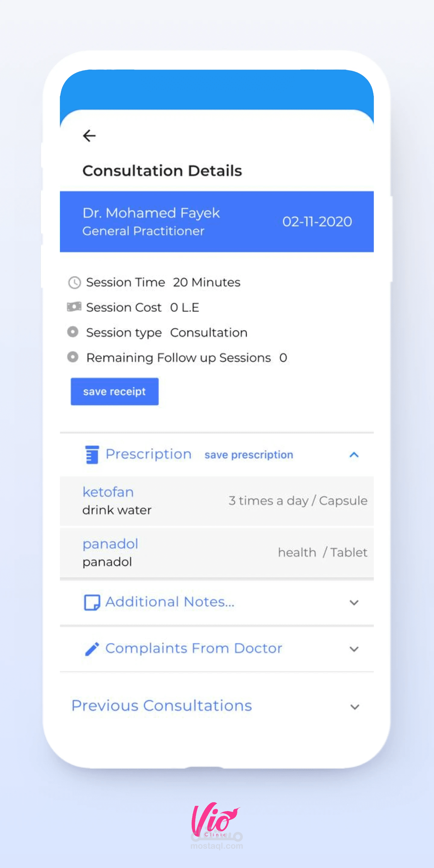The width and height of the screenshot is (434, 868).
Task: Expand the Additional Notes chevron
Action: coord(354,602)
